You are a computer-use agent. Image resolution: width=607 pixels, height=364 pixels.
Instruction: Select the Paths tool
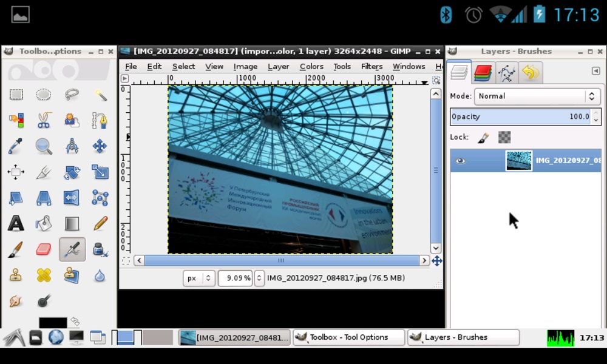pyautogui.click(x=100, y=120)
